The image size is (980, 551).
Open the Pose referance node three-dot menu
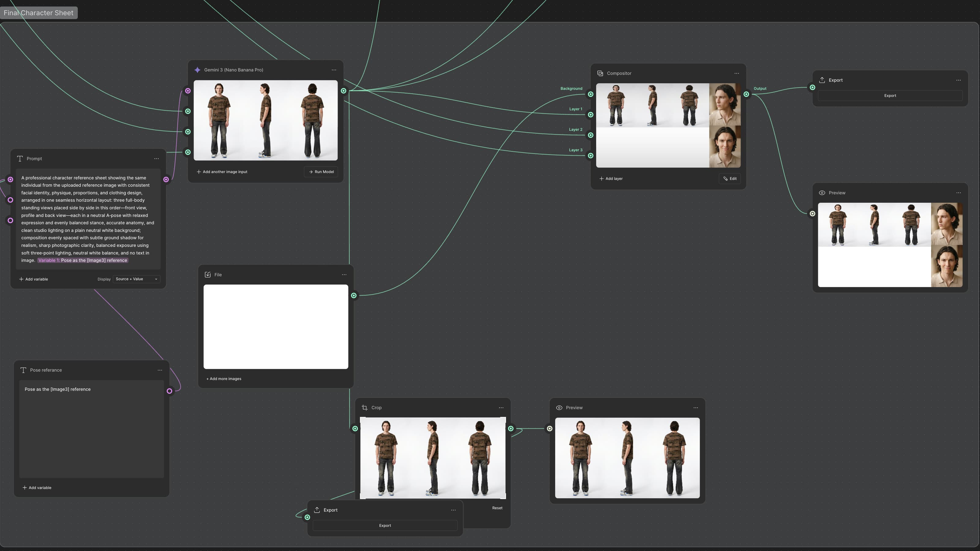[x=160, y=370]
